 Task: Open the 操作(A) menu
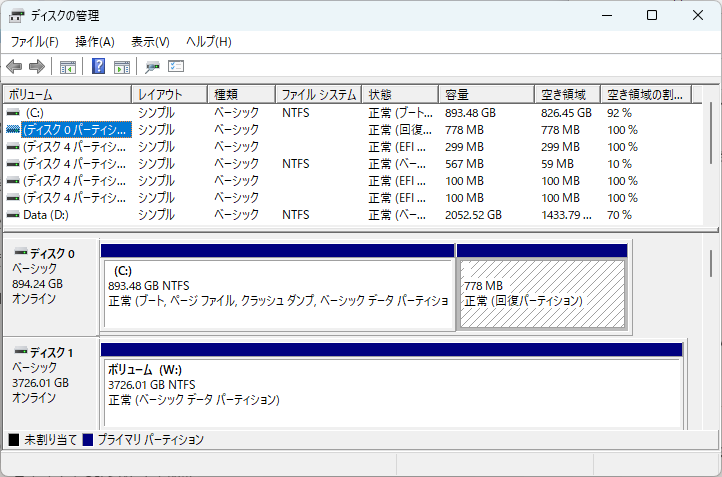pyautogui.click(x=95, y=42)
